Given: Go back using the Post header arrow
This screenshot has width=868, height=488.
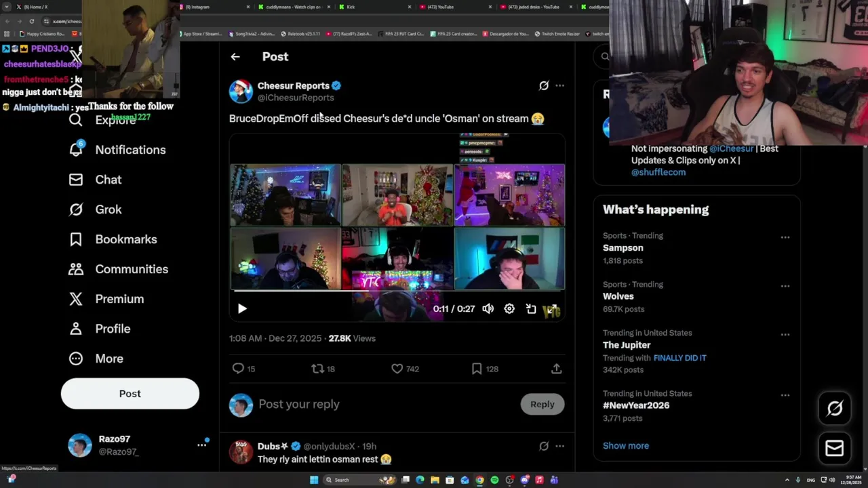Looking at the screenshot, I should pos(235,57).
